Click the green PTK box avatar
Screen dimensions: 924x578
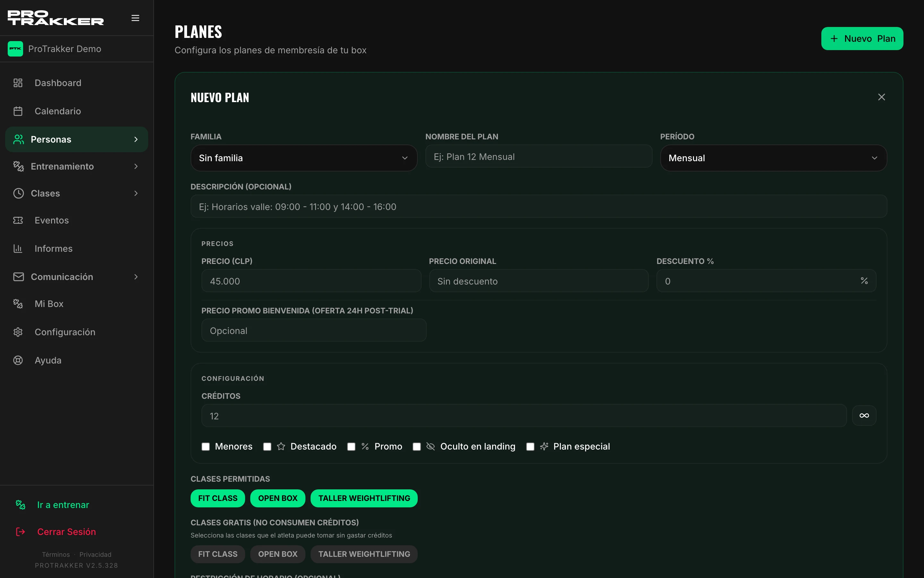tap(15, 49)
